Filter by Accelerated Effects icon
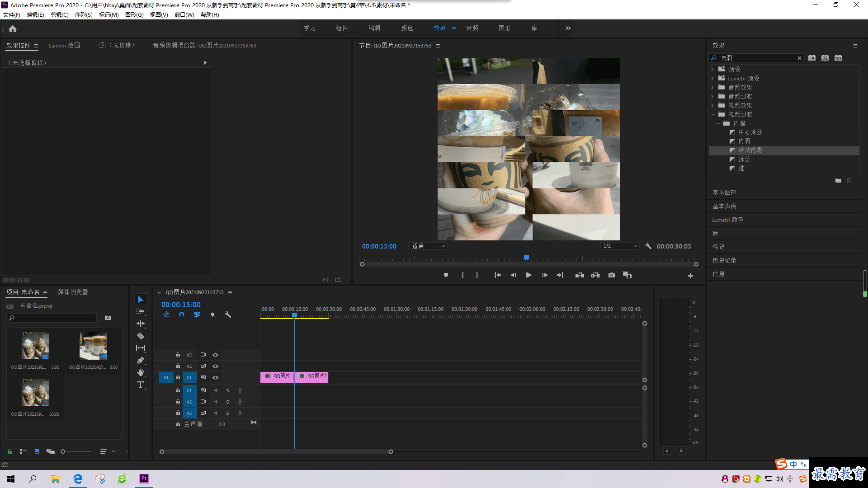The width and height of the screenshot is (868, 488). [x=812, y=58]
